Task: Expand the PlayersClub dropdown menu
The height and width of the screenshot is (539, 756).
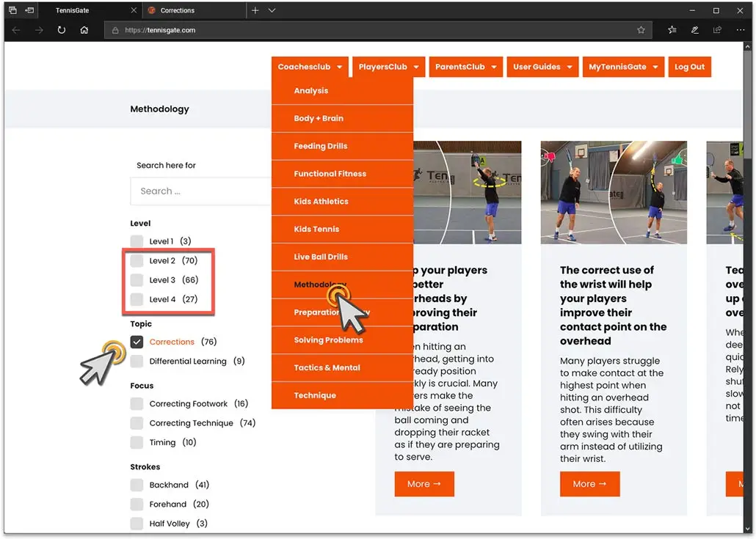Action: [388, 67]
